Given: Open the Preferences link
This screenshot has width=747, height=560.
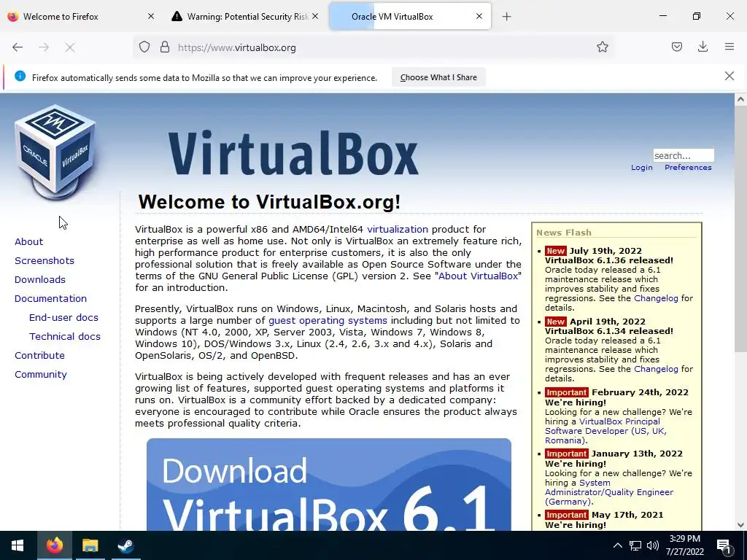Looking at the screenshot, I should pos(688,168).
